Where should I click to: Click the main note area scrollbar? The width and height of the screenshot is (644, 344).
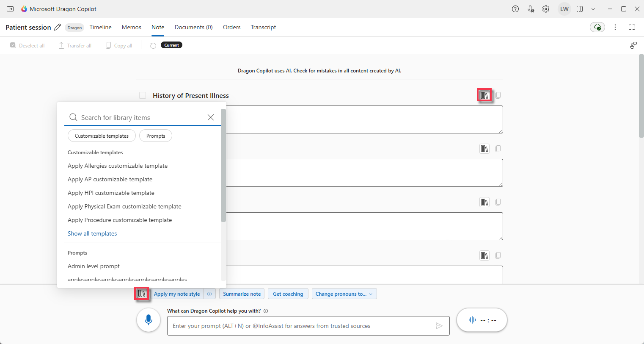click(641, 96)
